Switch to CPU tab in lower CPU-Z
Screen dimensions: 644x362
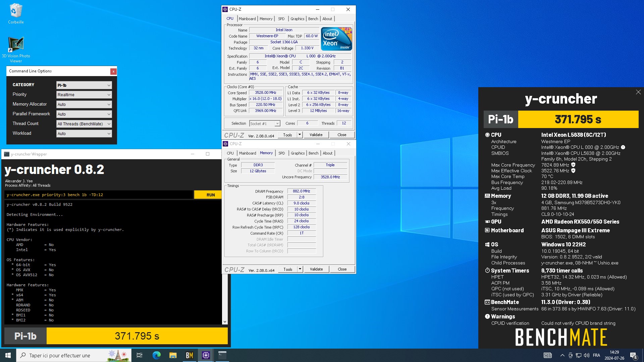point(230,153)
